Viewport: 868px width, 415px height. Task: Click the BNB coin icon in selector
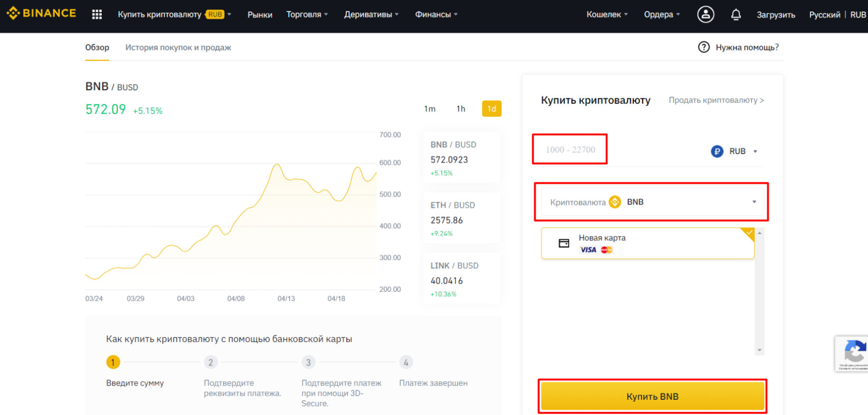click(x=615, y=202)
